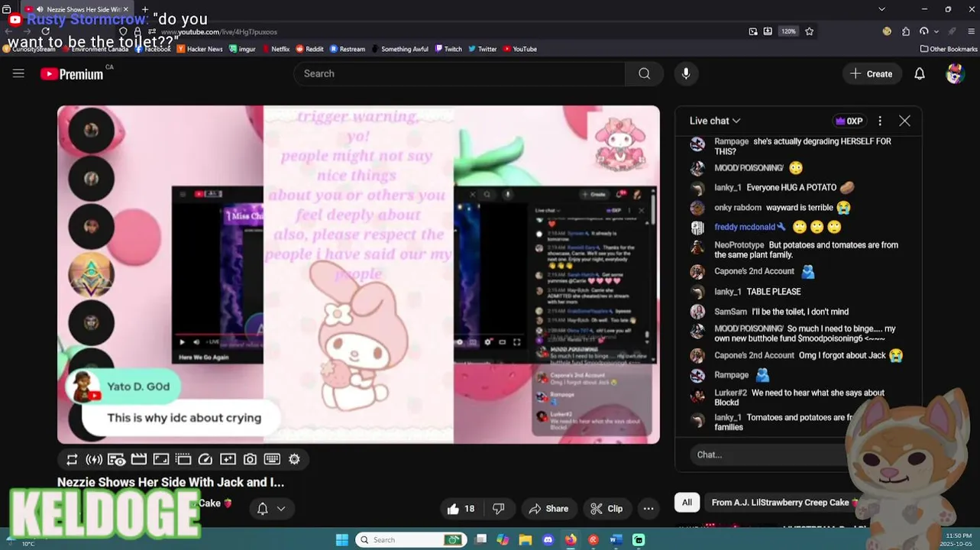Open Discord from the taskbar

pos(548,540)
